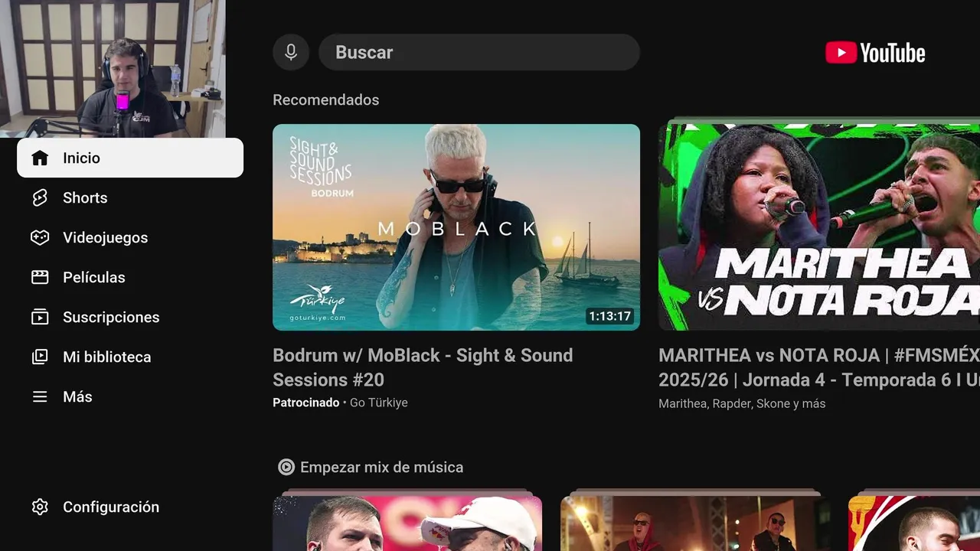
Task: Select the Mi biblioteca menu label
Action: 107,357
